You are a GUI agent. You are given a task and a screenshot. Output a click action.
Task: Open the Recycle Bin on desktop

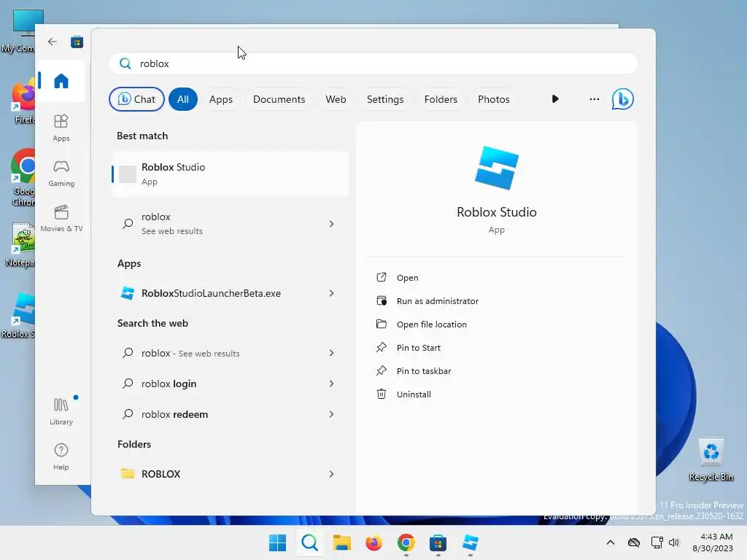click(711, 460)
